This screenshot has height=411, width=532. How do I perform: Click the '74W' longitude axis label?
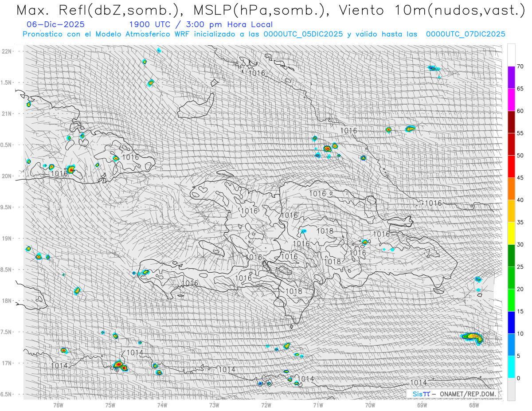[x=162, y=404]
